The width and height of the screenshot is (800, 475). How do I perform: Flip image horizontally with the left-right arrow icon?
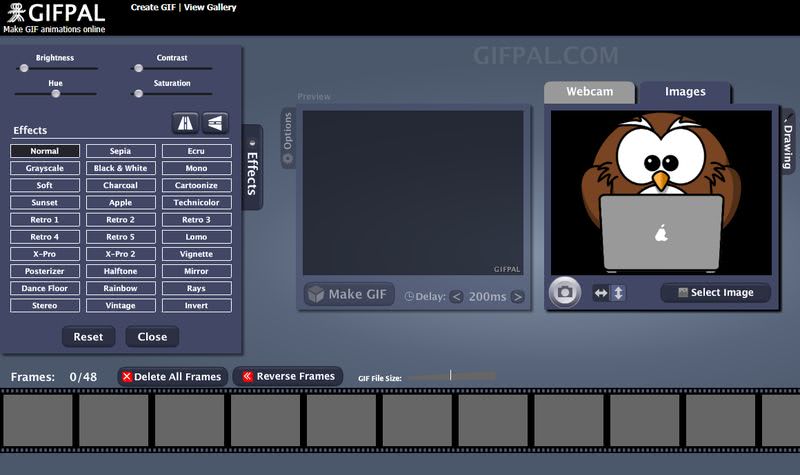pos(601,293)
